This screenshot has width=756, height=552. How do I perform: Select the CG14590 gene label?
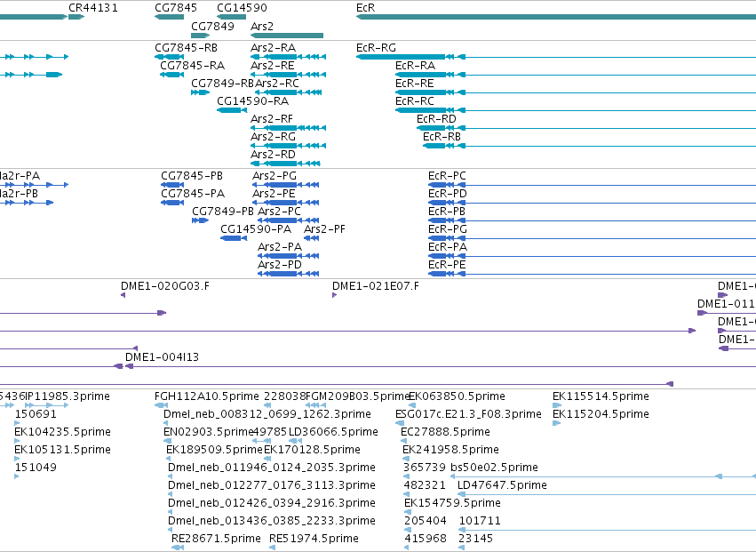(242, 8)
